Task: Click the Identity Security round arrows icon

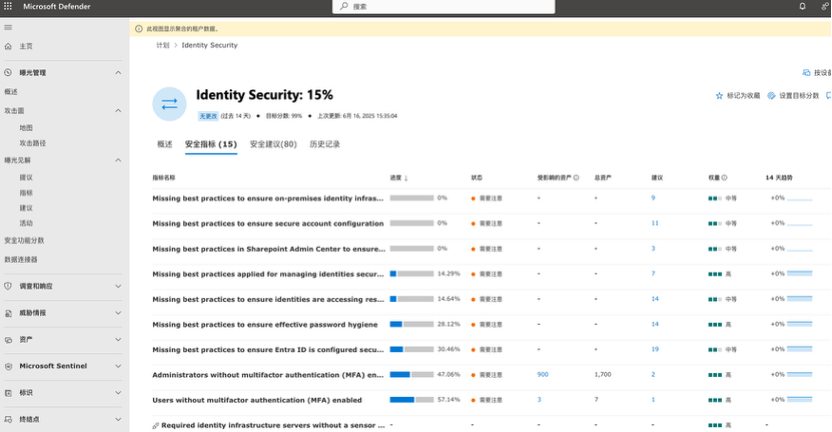Action: coord(169,104)
